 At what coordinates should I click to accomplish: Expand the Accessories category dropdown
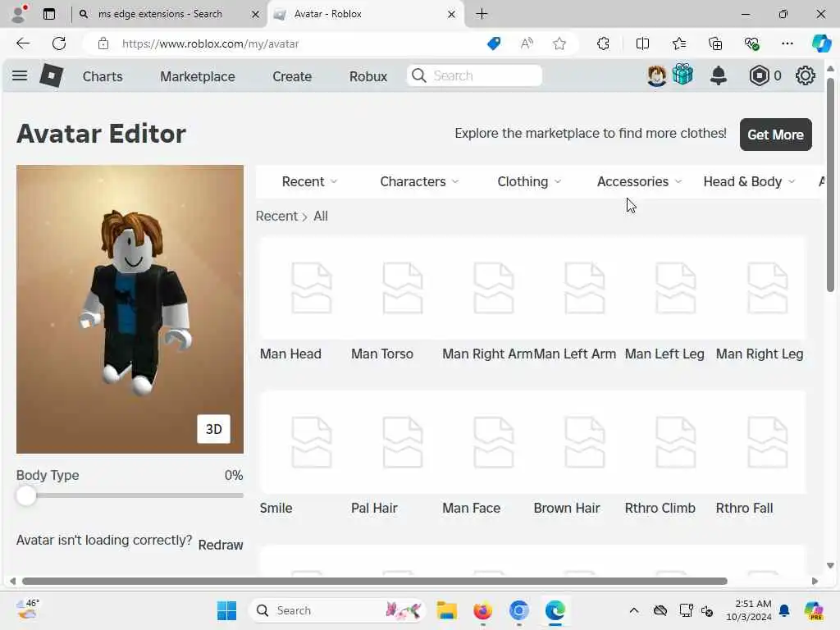[640, 181]
